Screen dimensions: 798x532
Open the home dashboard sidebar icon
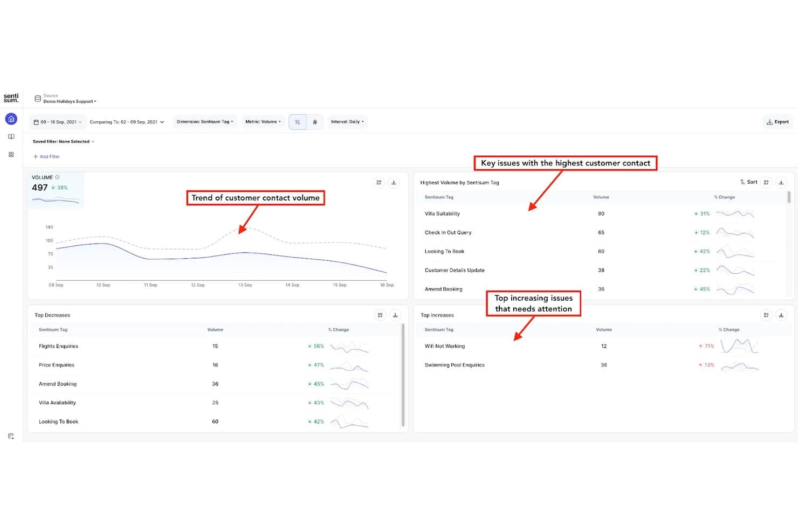tap(11, 119)
